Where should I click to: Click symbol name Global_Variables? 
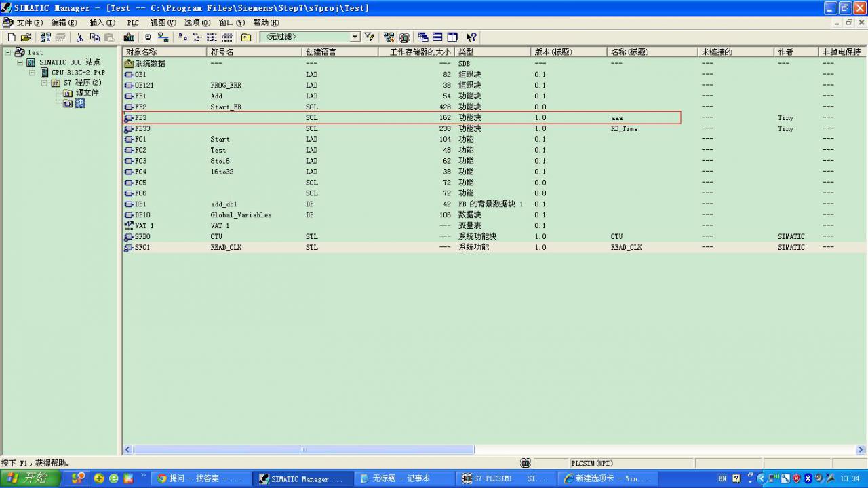click(x=241, y=215)
